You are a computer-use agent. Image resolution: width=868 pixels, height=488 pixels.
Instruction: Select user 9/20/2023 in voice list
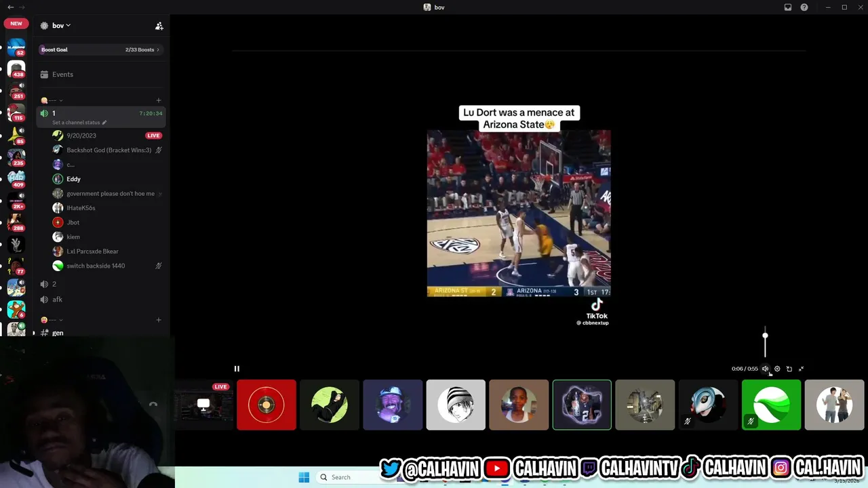[x=81, y=136]
